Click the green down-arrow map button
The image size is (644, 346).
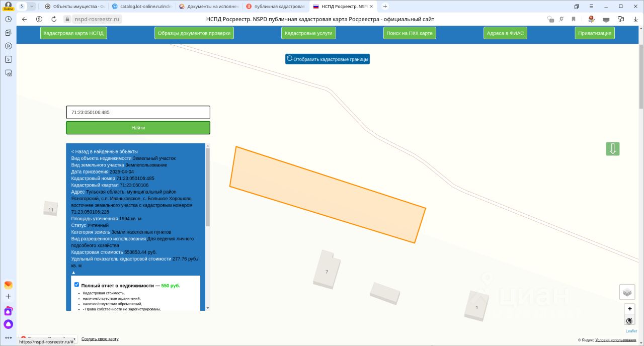[x=613, y=149]
